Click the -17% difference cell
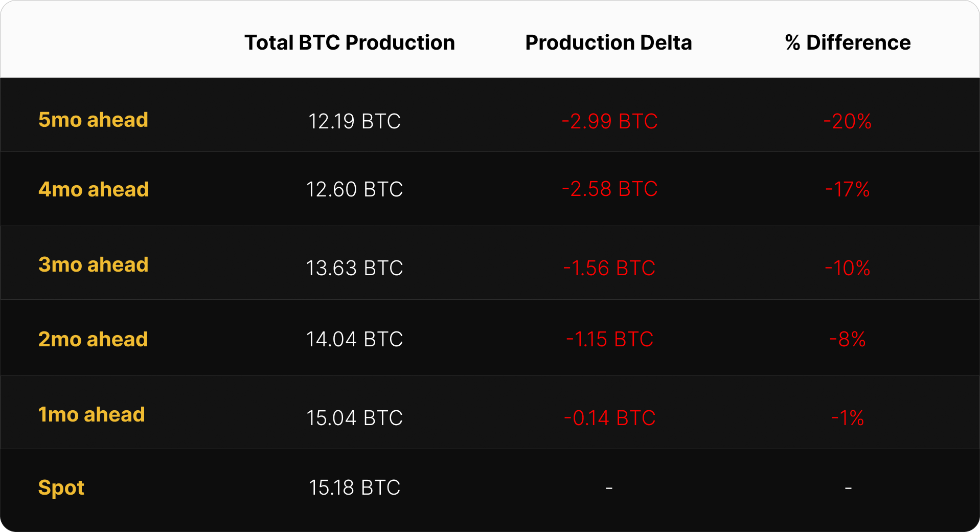The height and width of the screenshot is (532, 980). tap(848, 189)
